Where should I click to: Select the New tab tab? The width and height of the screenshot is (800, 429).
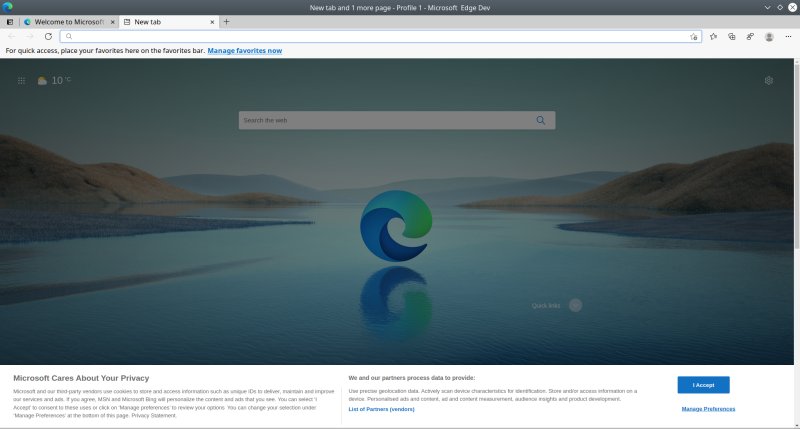pos(169,22)
